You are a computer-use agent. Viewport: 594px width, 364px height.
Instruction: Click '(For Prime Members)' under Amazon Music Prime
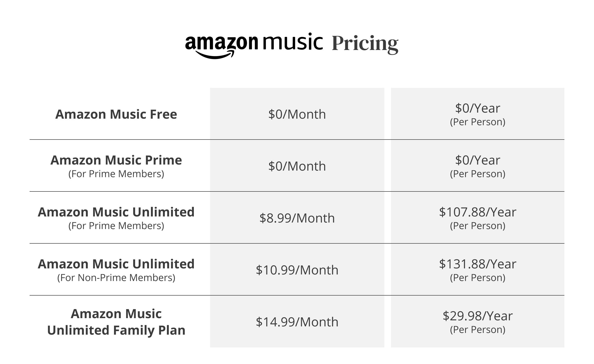click(x=116, y=174)
